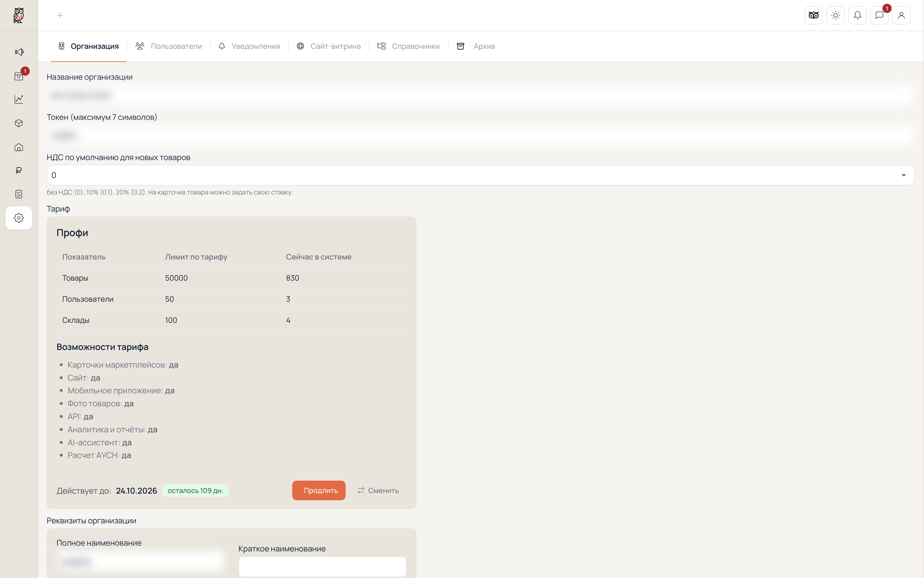Switch to the Организация tab
Screen dimensions: 924x578
(89, 46)
